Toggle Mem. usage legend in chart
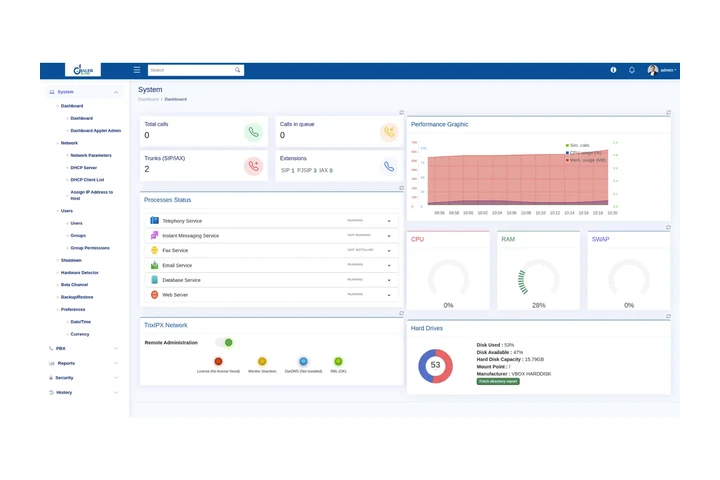 pyautogui.click(x=587, y=159)
